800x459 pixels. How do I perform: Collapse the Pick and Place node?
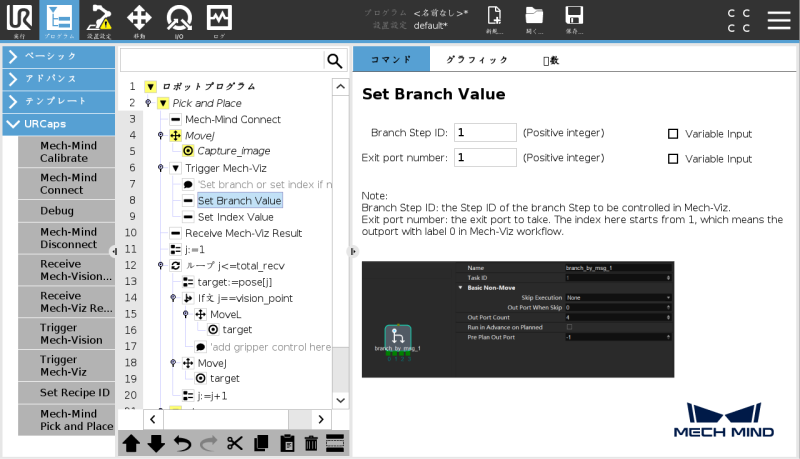pos(163,103)
